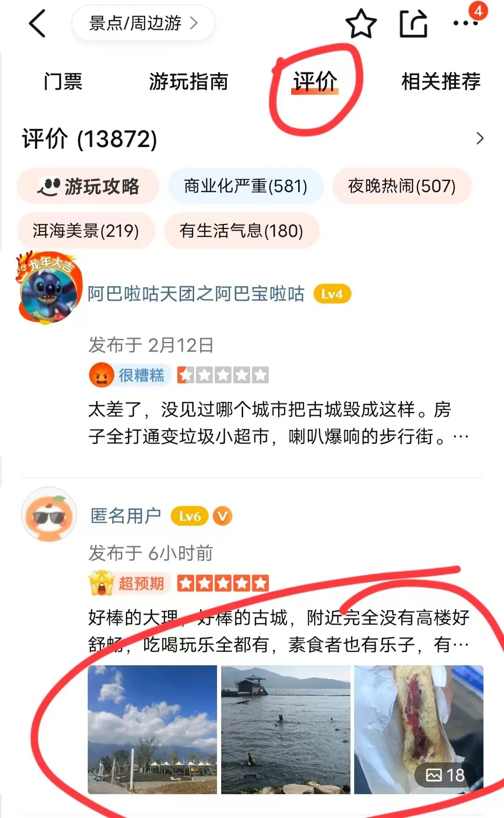Switch to the 游玩指南 tab
This screenshot has height=818, width=504.
click(x=189, y=82)
